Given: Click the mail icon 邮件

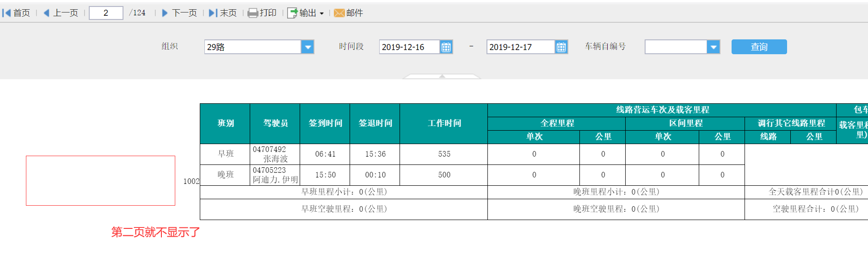Looking at the screenshot, I should (339, 13).
